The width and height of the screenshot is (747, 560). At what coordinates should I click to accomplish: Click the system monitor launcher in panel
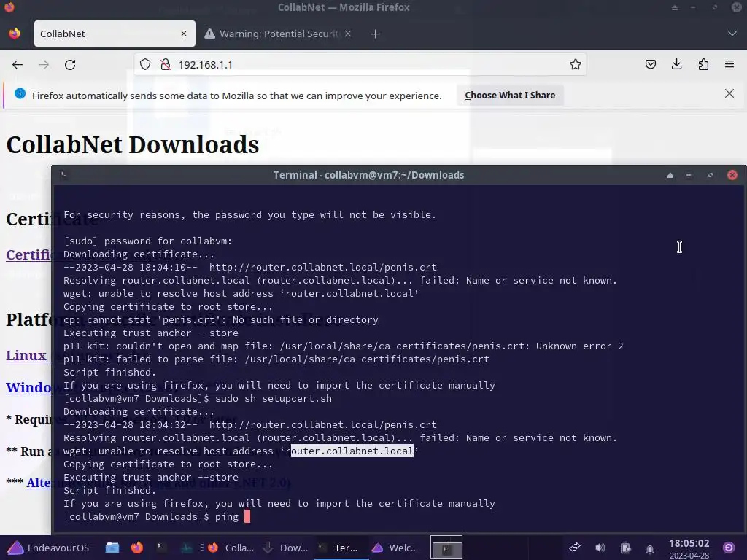(x=186, y=548)
